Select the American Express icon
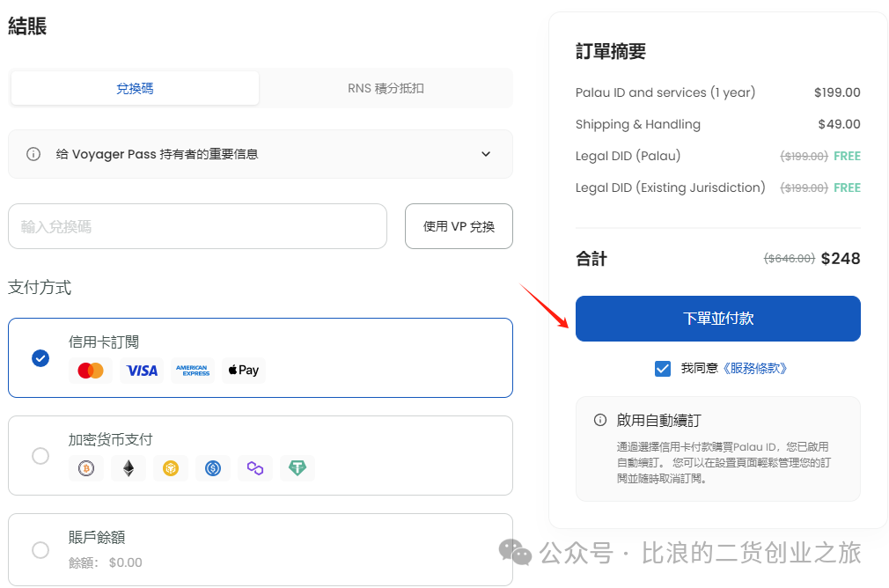This screenshot has height=588, width=889. 192,371
